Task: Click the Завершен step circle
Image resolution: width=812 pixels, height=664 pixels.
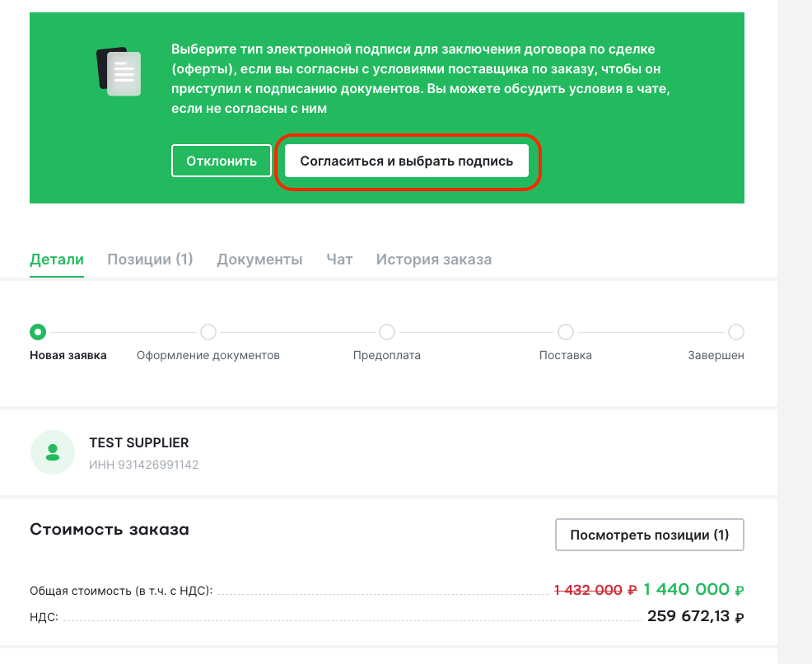Action: click(736, 332)
